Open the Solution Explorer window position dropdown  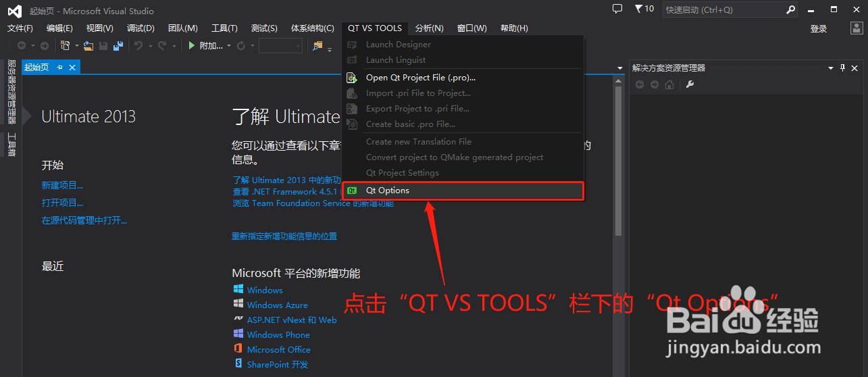click(x=831, y=68)
